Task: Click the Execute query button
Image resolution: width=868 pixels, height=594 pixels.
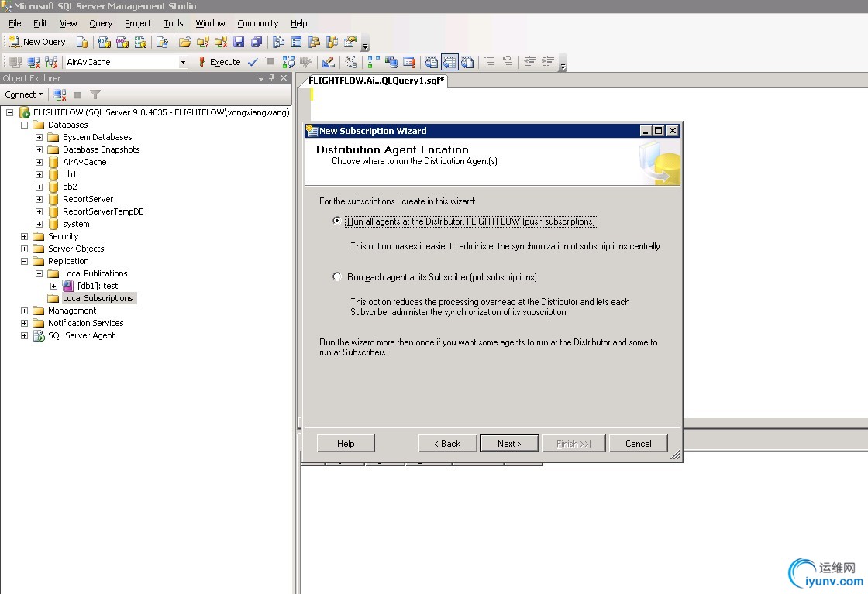Action: 219,62
